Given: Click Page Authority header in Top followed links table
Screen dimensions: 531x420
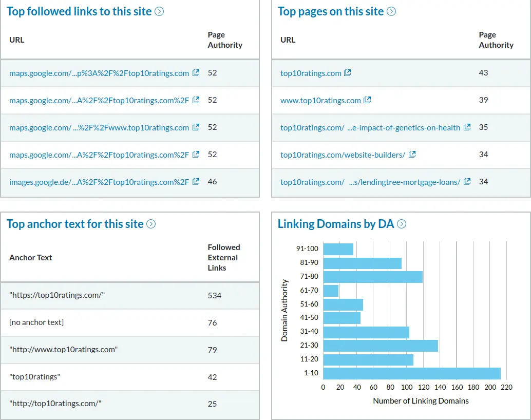Looking at the screenshot, I should [x=225, y=40].
